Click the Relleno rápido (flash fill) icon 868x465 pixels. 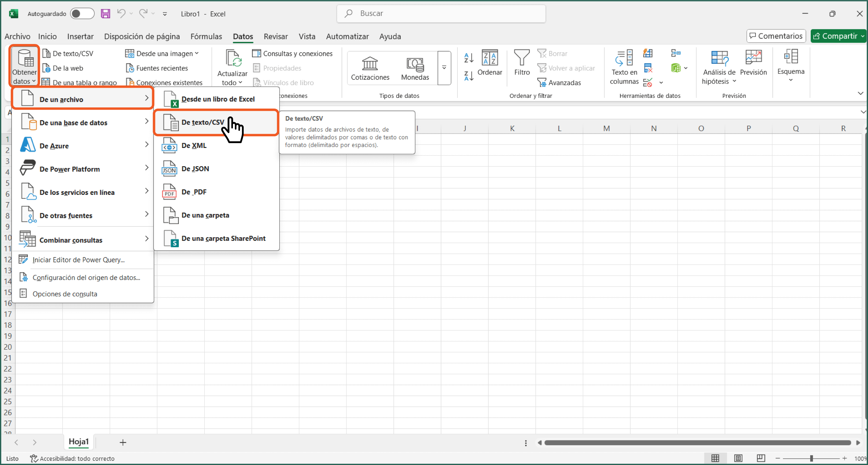(x=648, y=53)
